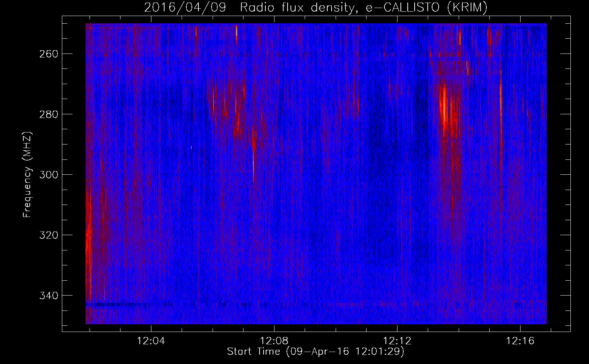Click the 'Start Time (09-Apr-16 12:01:29)' label
This screenshot has height=364, width=589.
coord(316,352)
